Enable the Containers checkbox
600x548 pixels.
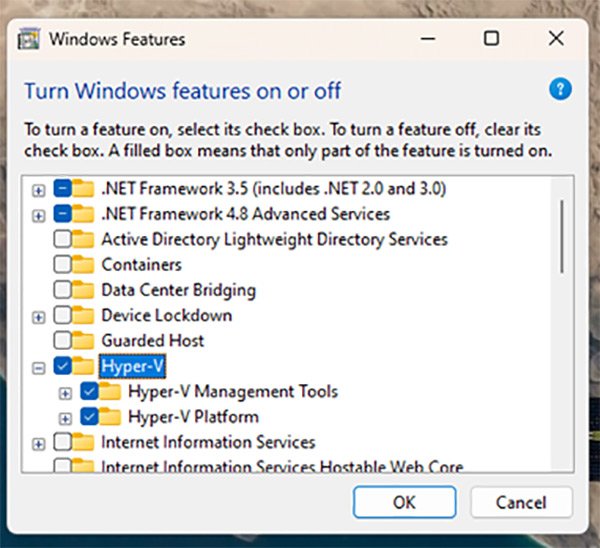pos(62,265)
